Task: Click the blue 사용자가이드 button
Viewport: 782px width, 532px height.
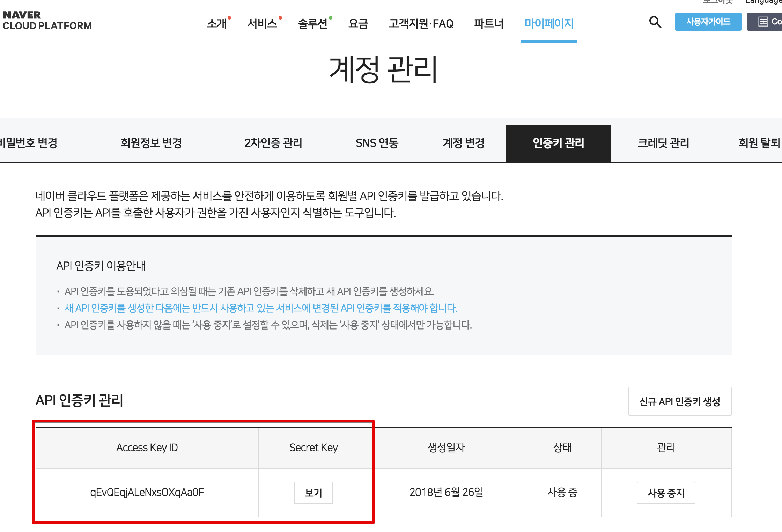Action: 708,22
